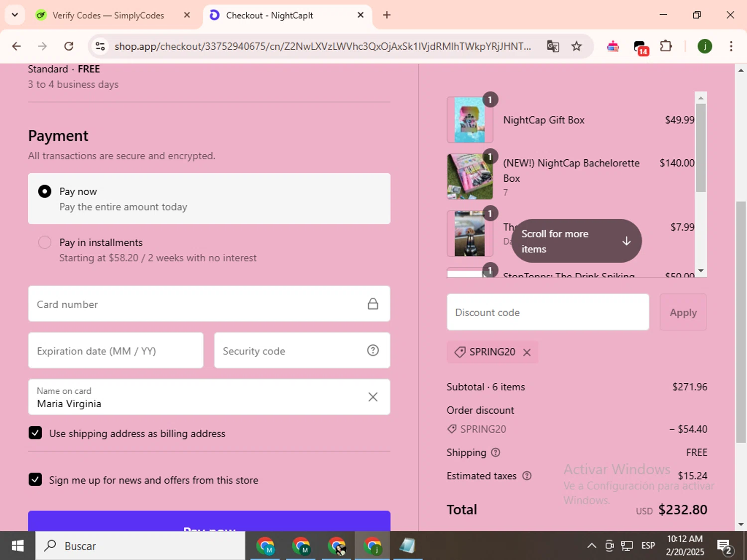Screen dimensions: 747x560
Task: Click the browser forward arrow
Action: 42,46
